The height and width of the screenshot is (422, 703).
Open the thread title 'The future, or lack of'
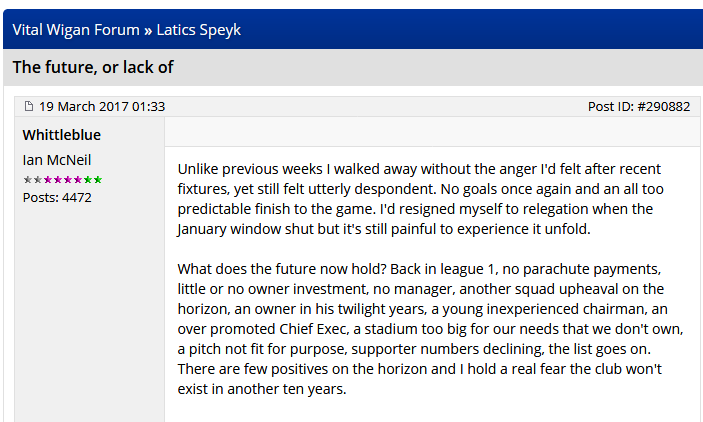[93, 67]
